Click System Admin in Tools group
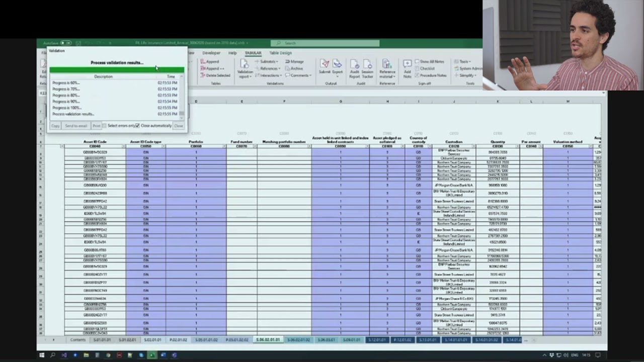The height and width of the screenshot is (362, 644). point(467,68)
